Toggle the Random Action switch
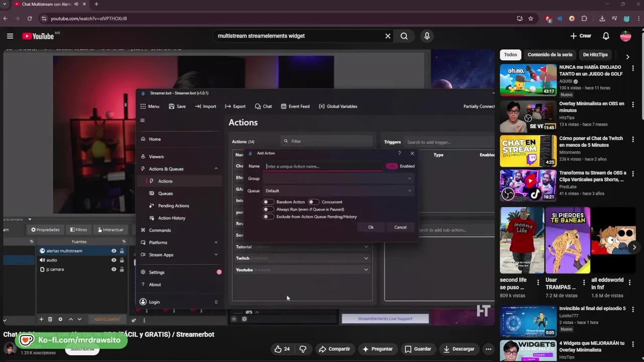 269,202
